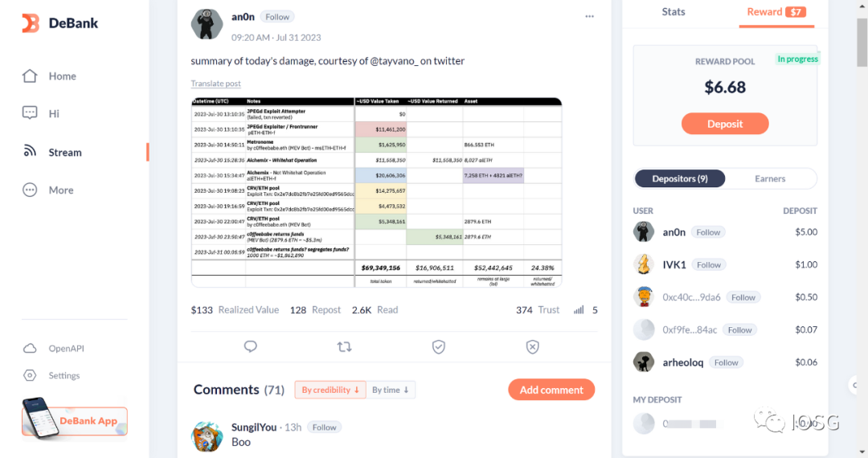This screenshot has width=868, height=458.
Task: Click the trust shield checkmark icon
Action: 438,347
